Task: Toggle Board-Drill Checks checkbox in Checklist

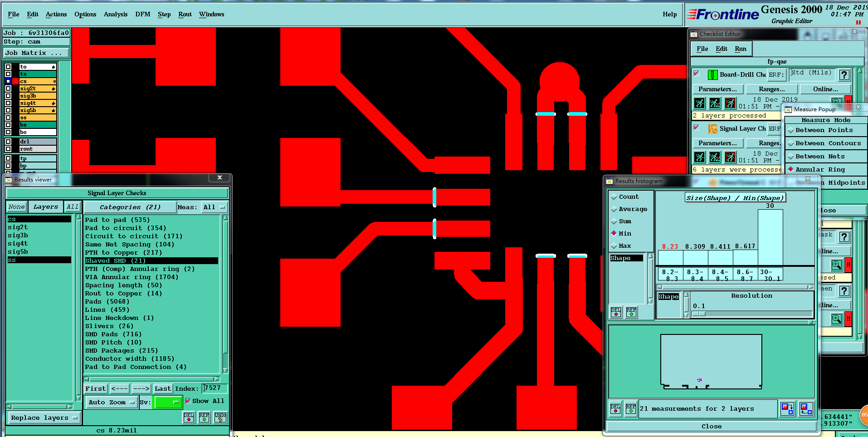Action: [x=697, y=73]
